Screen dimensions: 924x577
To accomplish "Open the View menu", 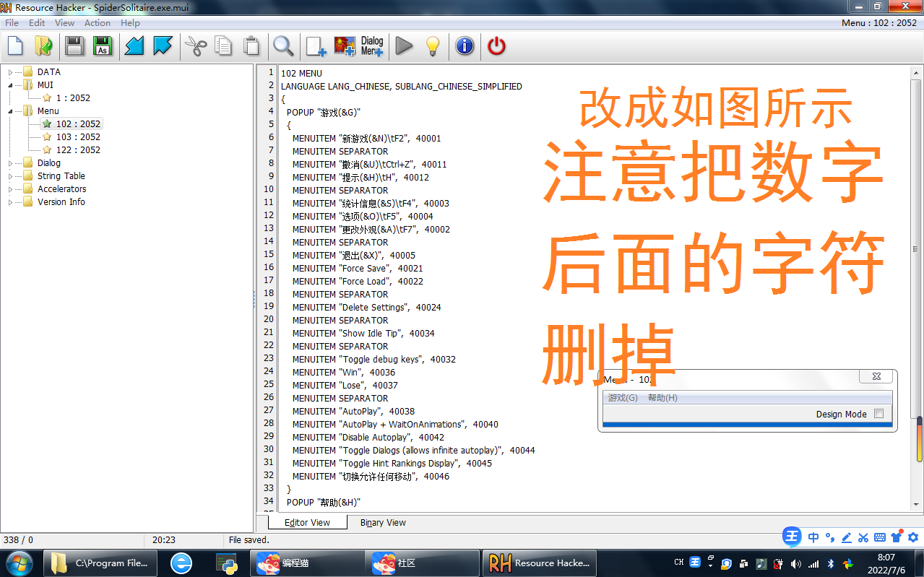I will pos(64,23).
